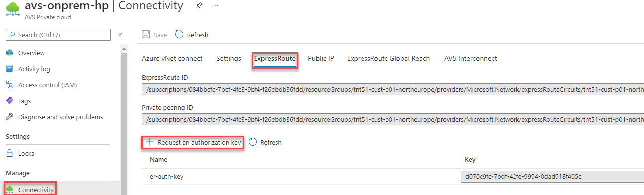
Task: Request an authorization key
Action: pyautogui.click(x=193, y=142)
